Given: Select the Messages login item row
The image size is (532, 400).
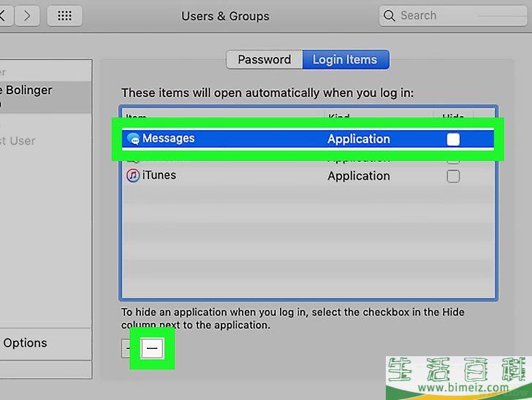Looking at the screenshot, I should tap(308, 139).
